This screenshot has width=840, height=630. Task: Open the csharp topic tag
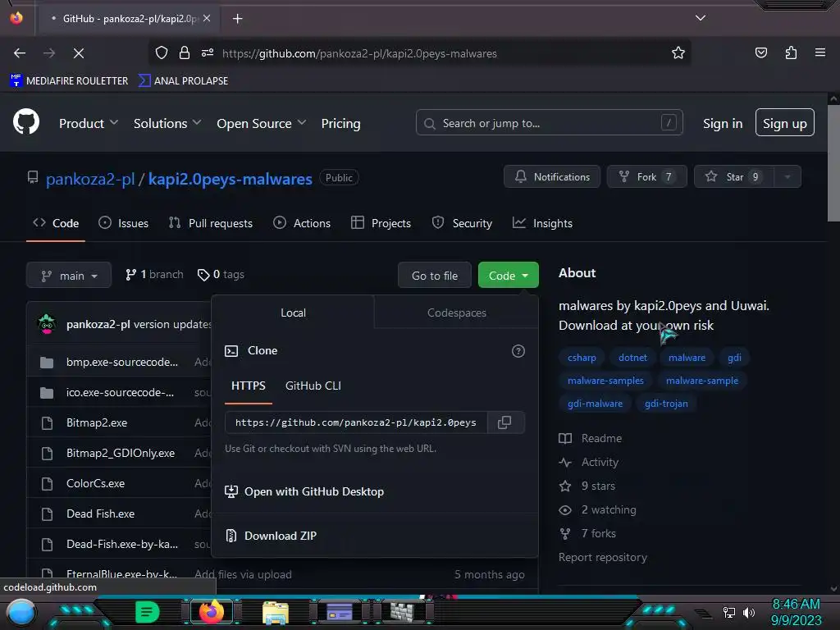click(582, 358)
